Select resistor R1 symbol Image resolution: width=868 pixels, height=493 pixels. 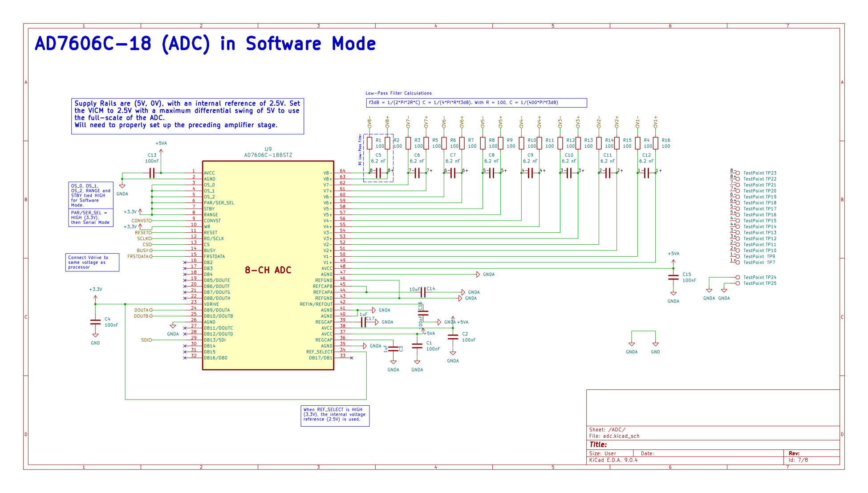coord(369,143)
